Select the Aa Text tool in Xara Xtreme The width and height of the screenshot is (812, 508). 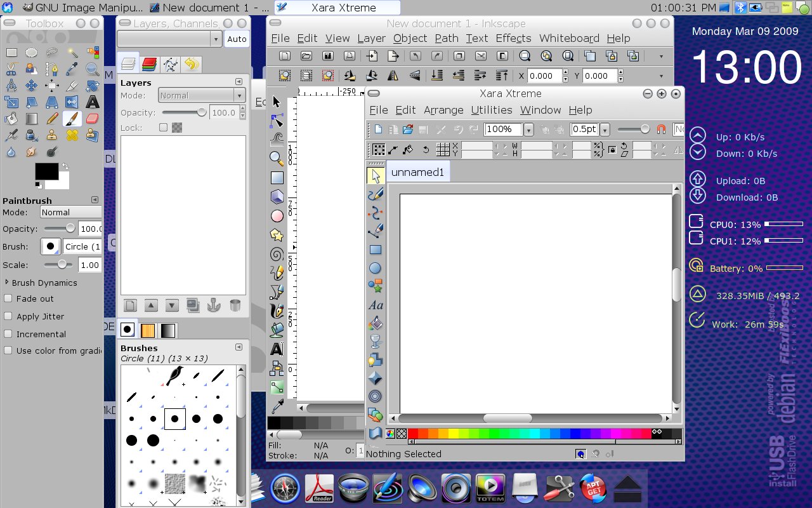pyautogui.click(x=376, y=305)
